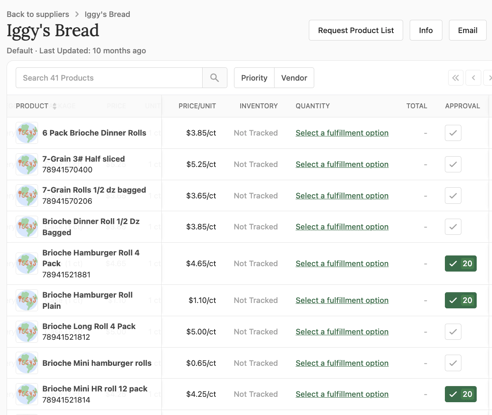Click the QUANTITY column header
492x415 pixels.
click(312, 106)
